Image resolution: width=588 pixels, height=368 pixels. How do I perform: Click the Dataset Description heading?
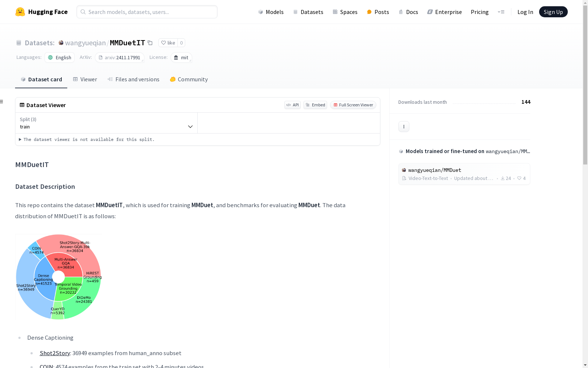pyautogui.click(x=45, y=187)
